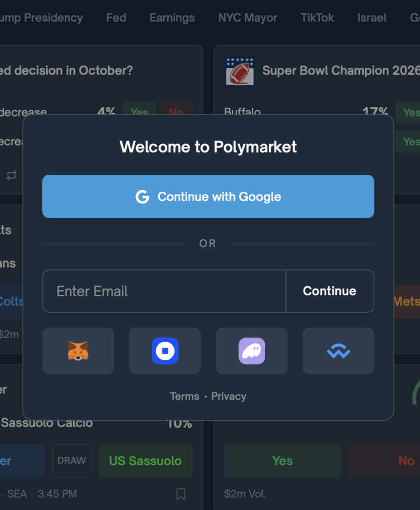Viewport: 420px width, 510px height.
Task: Click the Google G logo
Action: (143, 197)
